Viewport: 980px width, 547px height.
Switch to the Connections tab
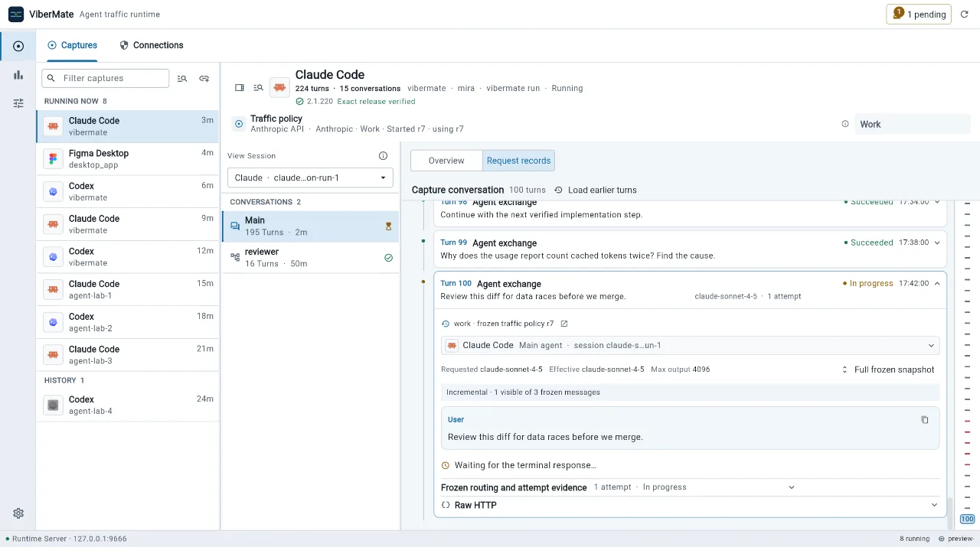(x=152, y=45)
